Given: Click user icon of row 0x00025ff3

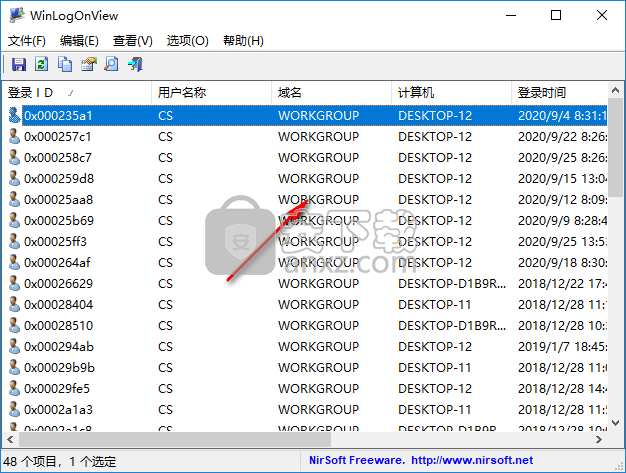Looking at the screenshot, I should pyautogui.click(x=14, y=241).
